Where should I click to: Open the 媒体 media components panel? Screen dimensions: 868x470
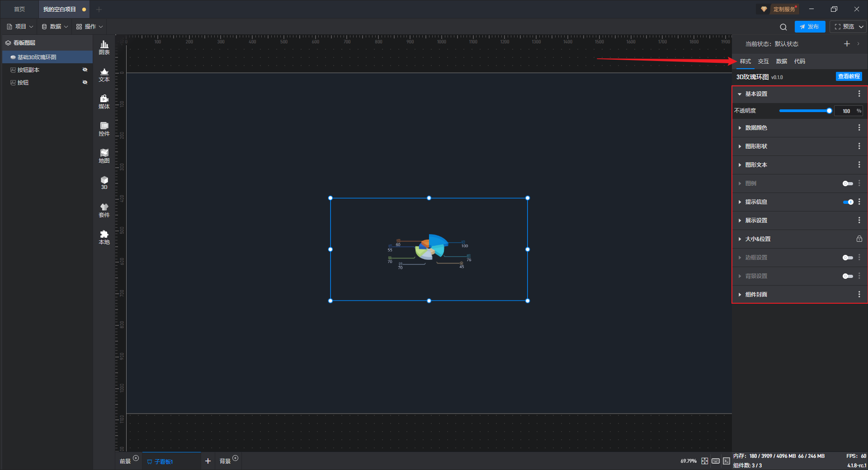tap(104, 102)
